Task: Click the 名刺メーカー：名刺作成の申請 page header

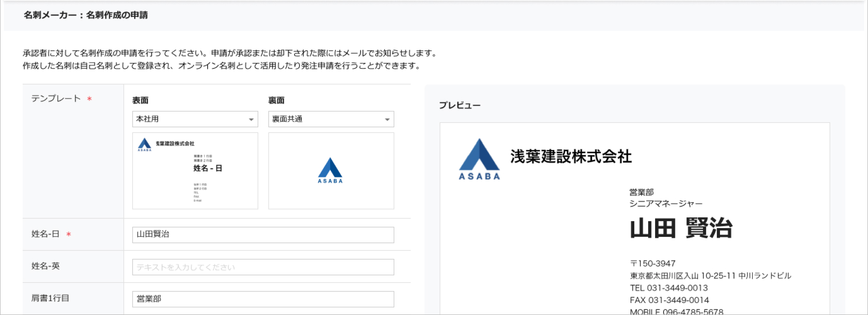Action: (86, 15)
